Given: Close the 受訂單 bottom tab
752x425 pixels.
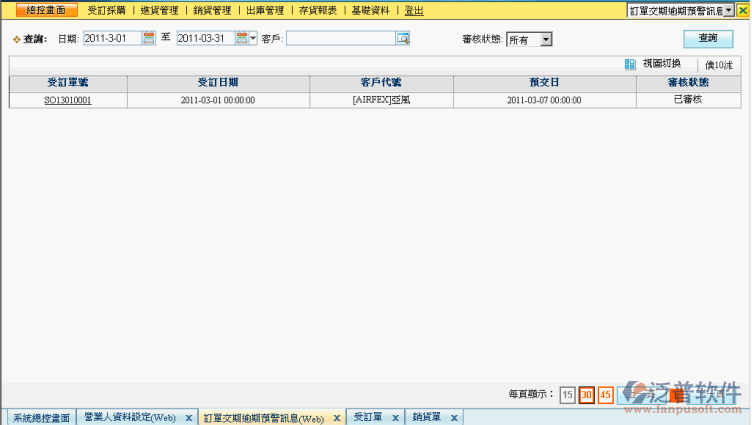Looking at the screenshot, I should (x=395, y=418).
